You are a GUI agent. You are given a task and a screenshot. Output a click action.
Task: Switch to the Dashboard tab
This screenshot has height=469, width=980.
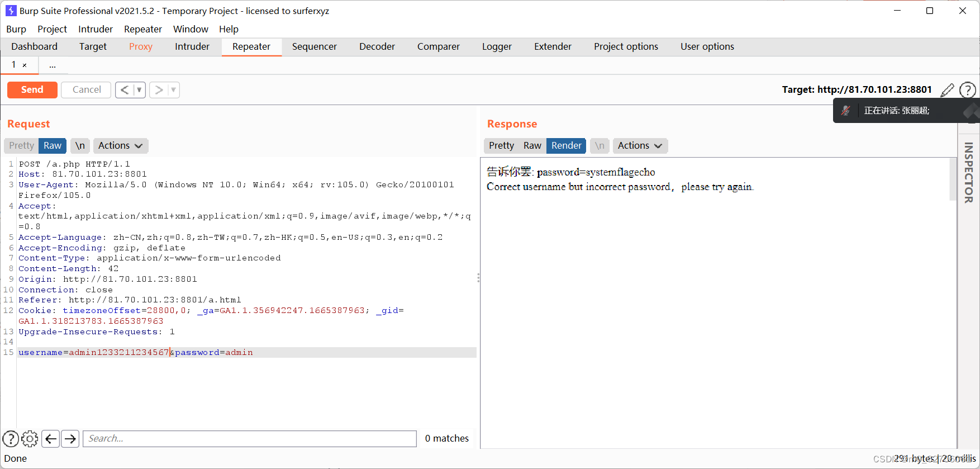(34, 47)
